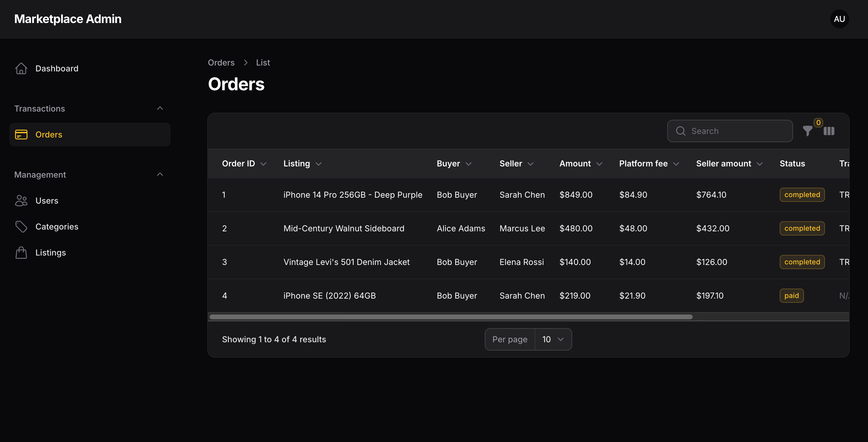This screenshot has width=868, height=442.
Task: Click completed badge for order 1
Action: coord(802,194)
